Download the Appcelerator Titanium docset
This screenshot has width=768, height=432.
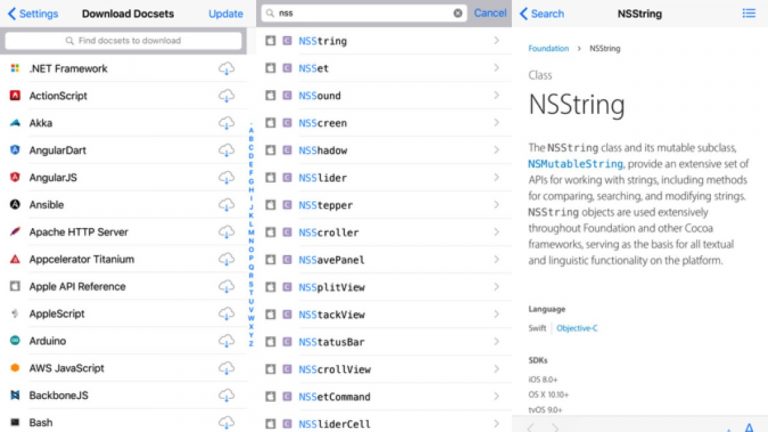pyautogui.click(x=226, y=259)
